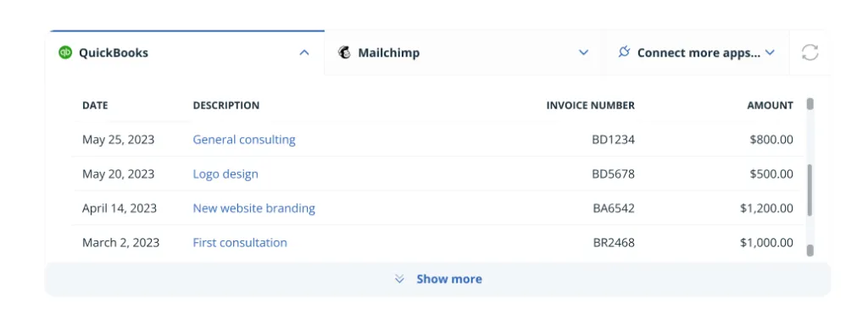Collapse the QuickBooks panel with its chevron

click(x=304, y=52)
